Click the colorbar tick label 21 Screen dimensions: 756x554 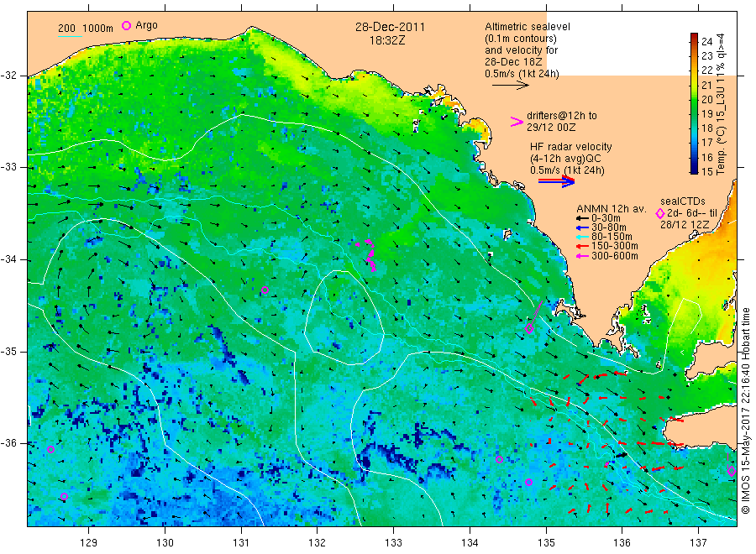pyautogui.click(x=706, y=85)
